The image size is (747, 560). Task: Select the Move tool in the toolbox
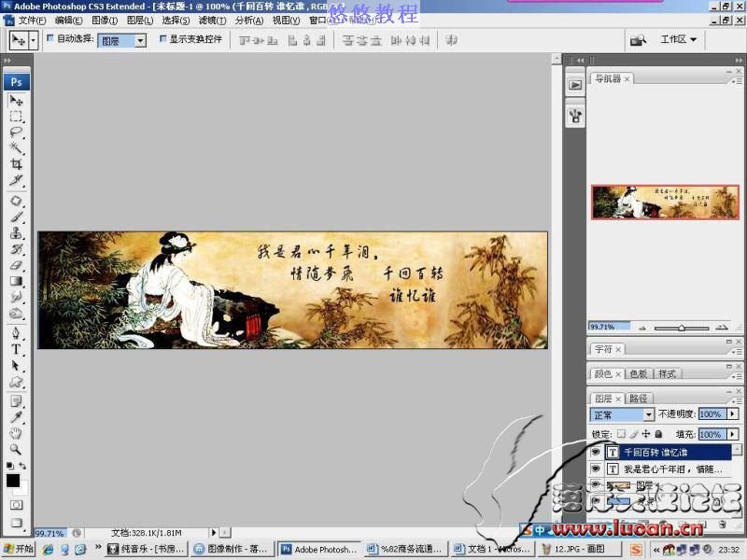point(16,101)
